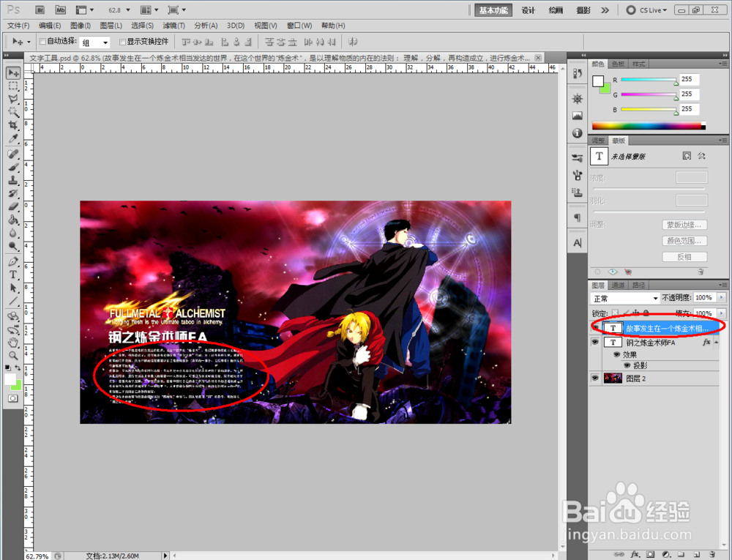The height and width of the screenshot is (560, 732).
Task: Add a layer mask
Action: (x=650, y=554)
